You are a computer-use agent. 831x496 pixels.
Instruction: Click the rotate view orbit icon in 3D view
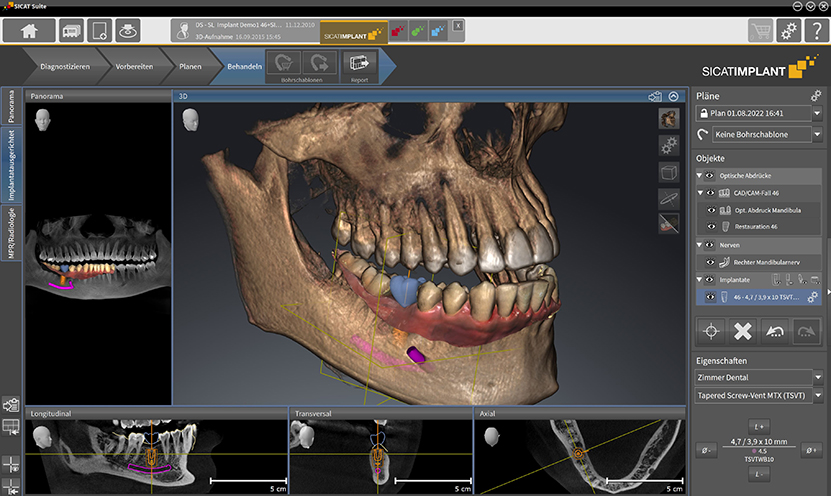(669, 199)
